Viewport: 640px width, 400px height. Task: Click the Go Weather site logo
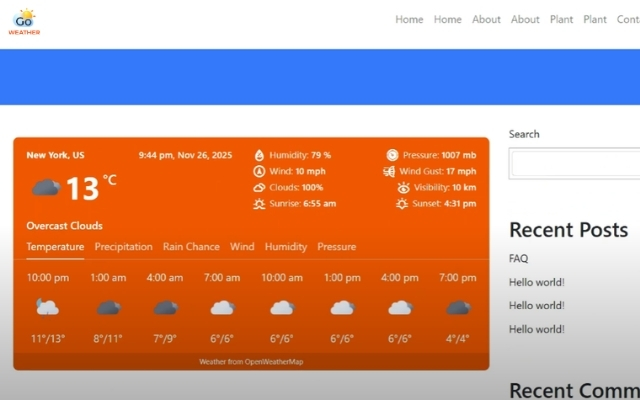point(24,22)
